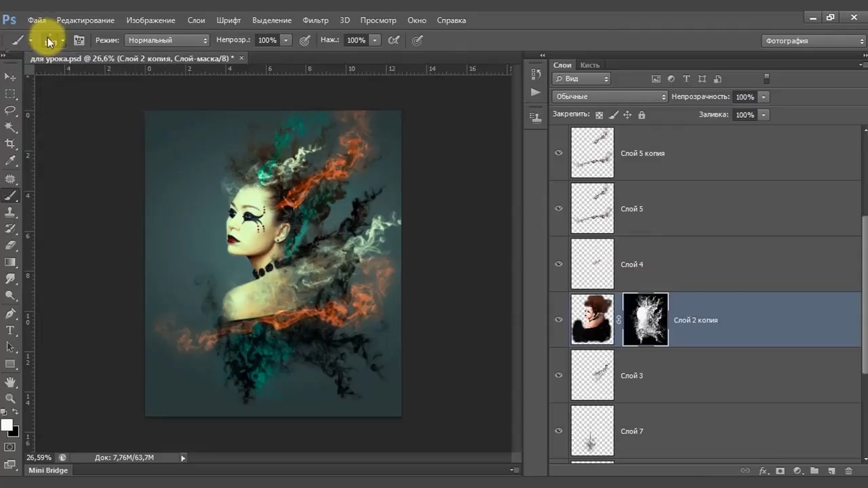
Task: Select the Magic Wand tool
Action: point(10,127)
